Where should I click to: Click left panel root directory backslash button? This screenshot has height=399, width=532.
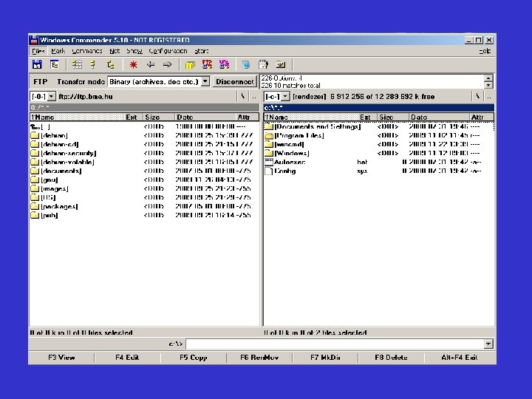(242, 96)
